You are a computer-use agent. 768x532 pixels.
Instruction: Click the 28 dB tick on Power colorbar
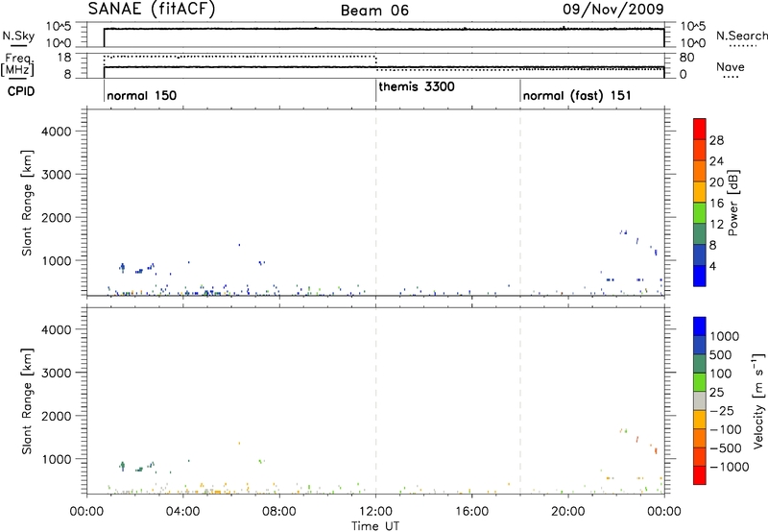(716, 140)
